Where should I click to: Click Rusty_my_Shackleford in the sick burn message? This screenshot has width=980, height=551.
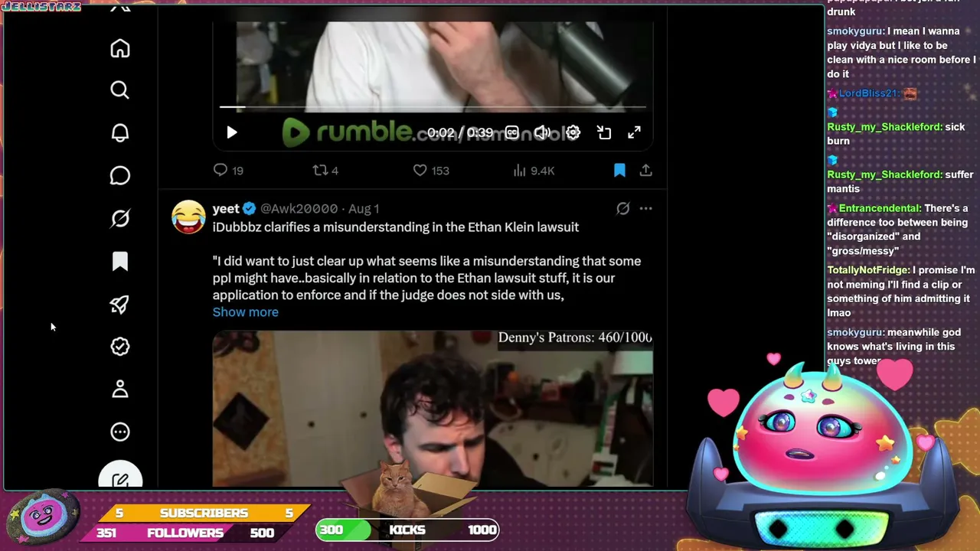885,127
